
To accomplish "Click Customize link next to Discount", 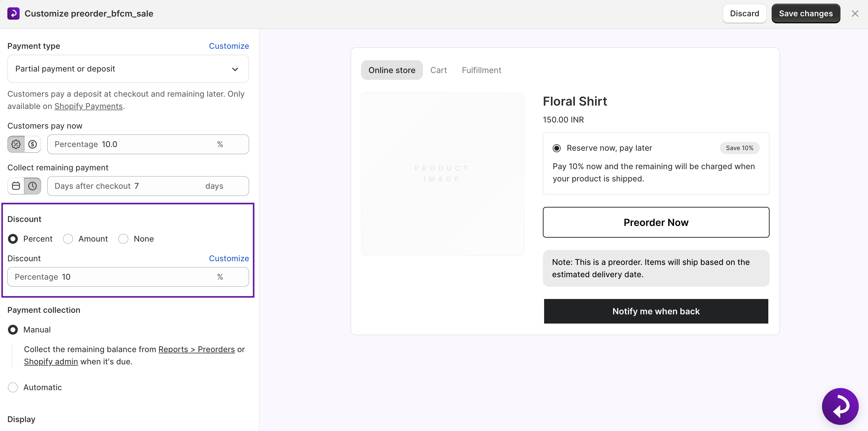I will (229, 258).
